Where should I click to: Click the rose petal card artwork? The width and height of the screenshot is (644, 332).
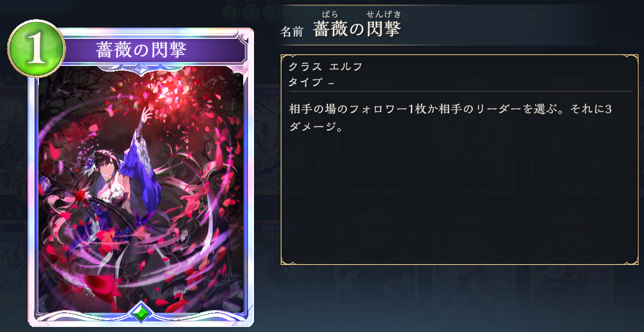[x=141, y=189]
